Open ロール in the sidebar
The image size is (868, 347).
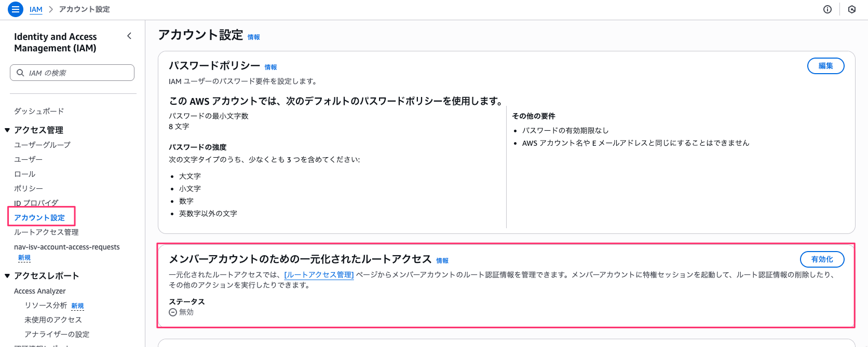click(x=24, y=174)
